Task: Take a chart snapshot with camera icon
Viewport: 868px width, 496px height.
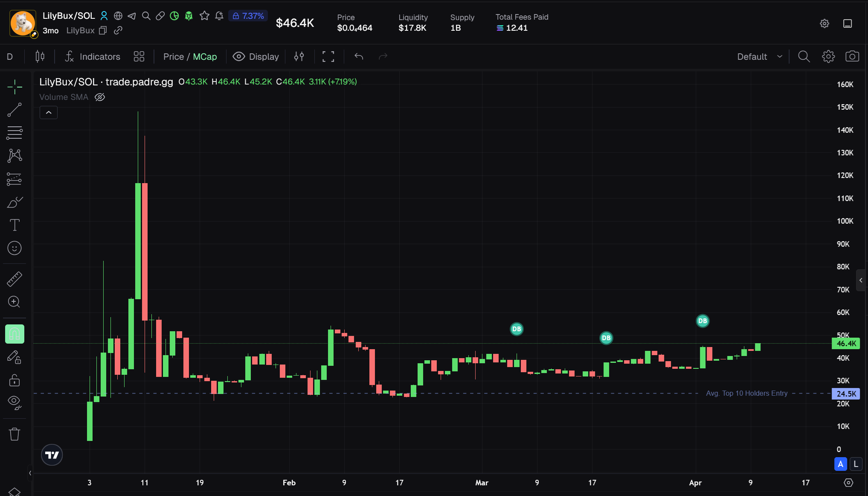Action: (x=852, y=56)
